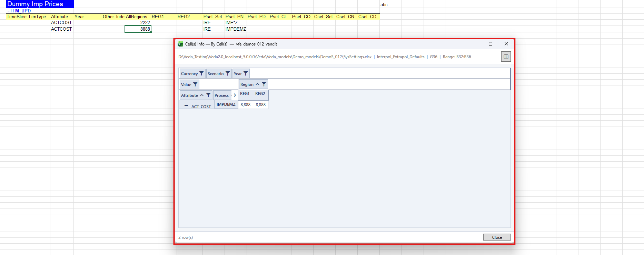The height and width of the screenshot is (255, 644).
Task: Select the Pset_Set header cell
Action: 214,17
